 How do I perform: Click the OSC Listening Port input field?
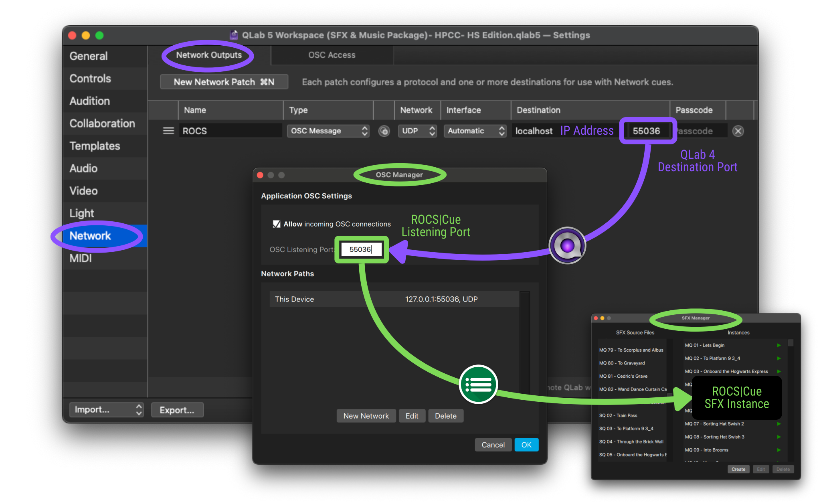point(361,249)
